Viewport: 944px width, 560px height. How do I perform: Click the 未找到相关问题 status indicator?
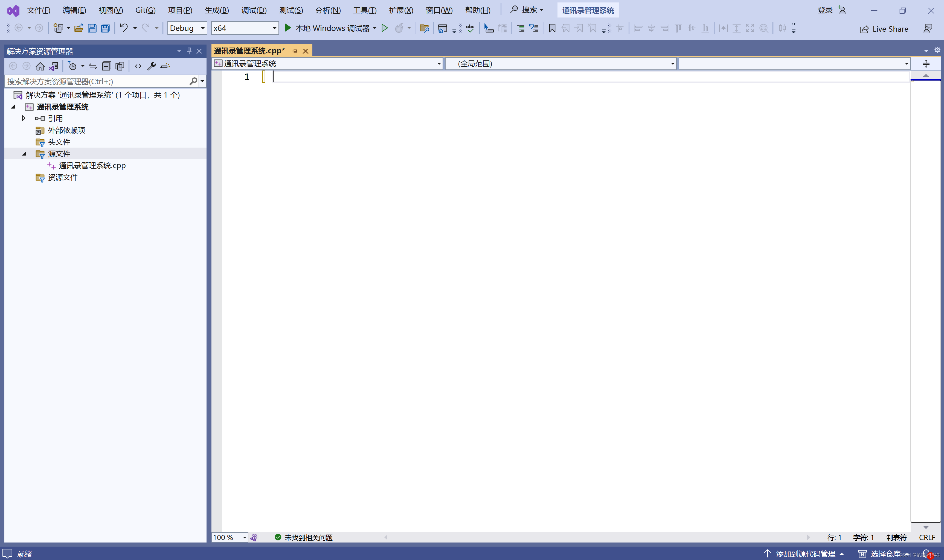pos(304,537)
